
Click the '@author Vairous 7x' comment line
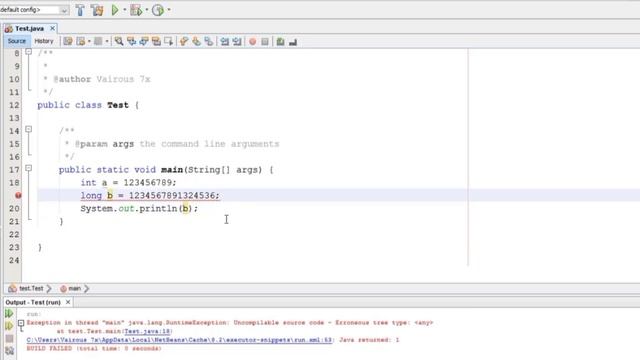pos(97,79)
